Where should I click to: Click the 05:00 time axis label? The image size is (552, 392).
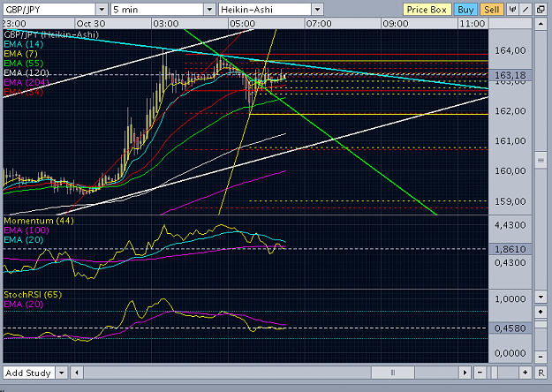click(x=242, y=24)
